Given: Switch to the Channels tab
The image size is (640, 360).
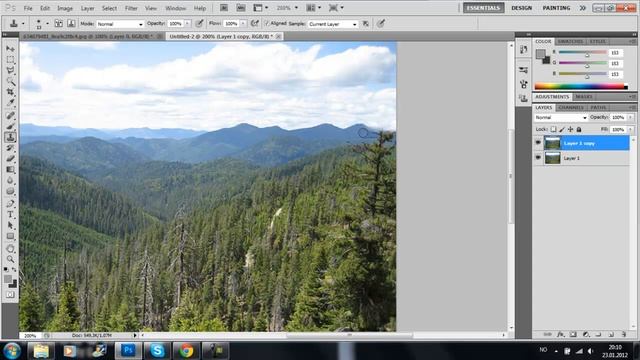Looking at the screenshot, I should pos(571,108).
